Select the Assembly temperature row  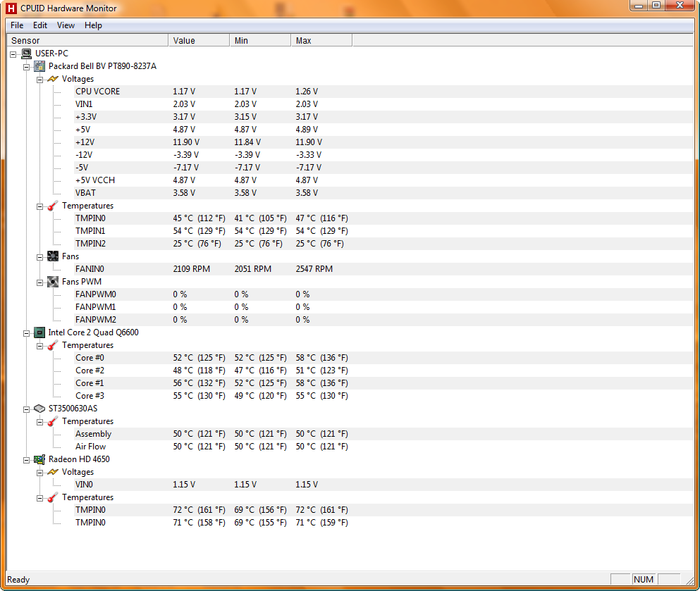point(383,434)
